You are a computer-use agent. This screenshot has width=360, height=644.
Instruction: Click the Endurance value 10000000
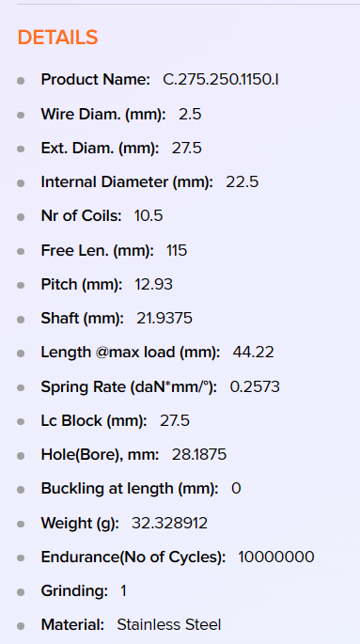276,557
